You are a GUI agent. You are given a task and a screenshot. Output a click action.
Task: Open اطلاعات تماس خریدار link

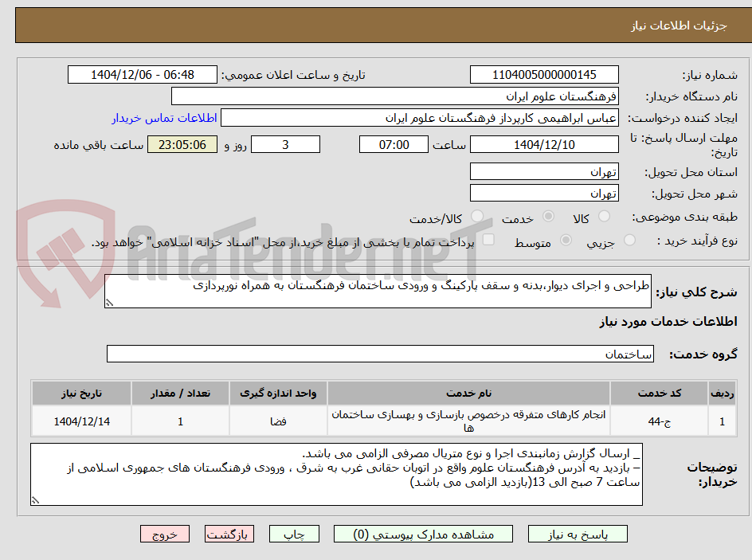[164, 118]
